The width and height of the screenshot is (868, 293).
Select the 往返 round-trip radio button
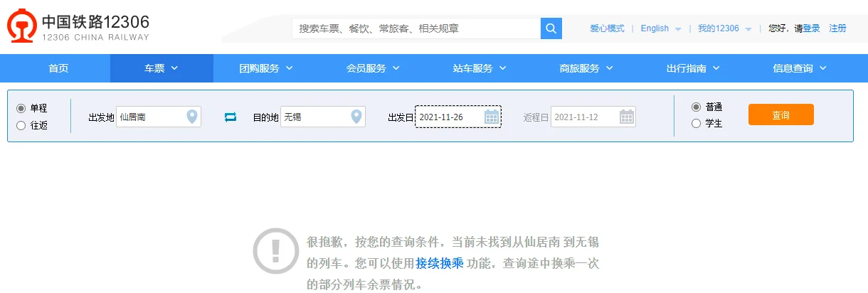click(x=21, y=126)
